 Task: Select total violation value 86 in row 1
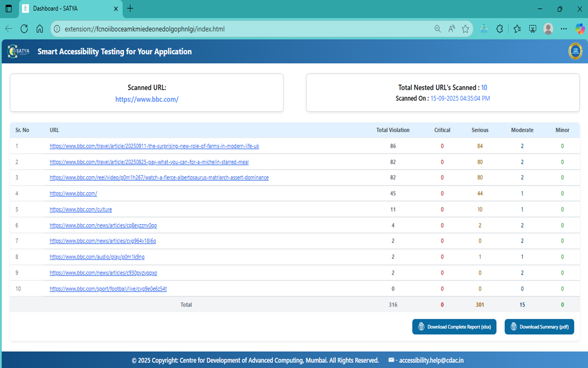coord(393,146)
